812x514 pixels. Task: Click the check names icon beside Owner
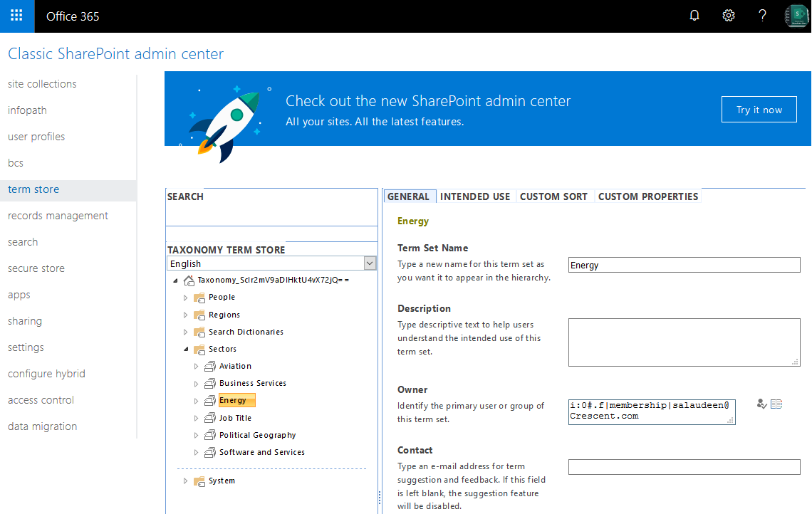coord(761,404)
